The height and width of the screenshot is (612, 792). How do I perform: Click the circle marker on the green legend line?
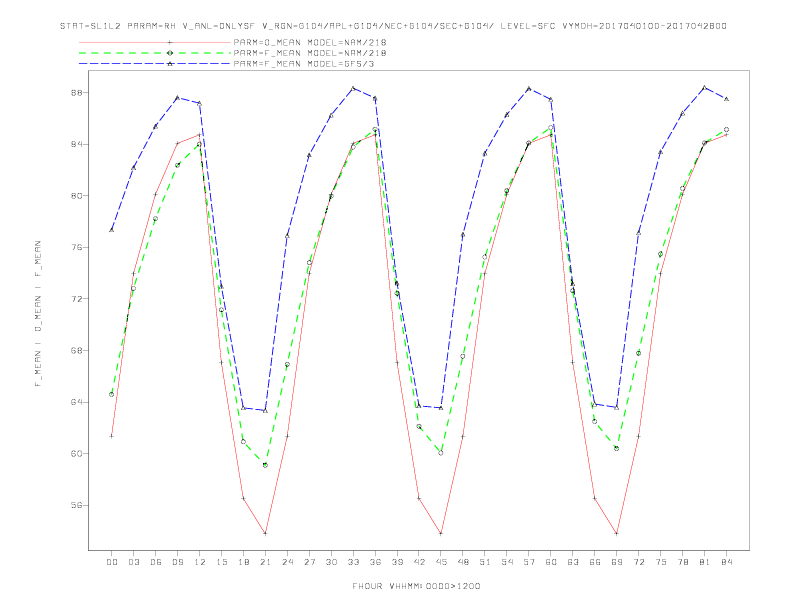click(x=170, y=53)
